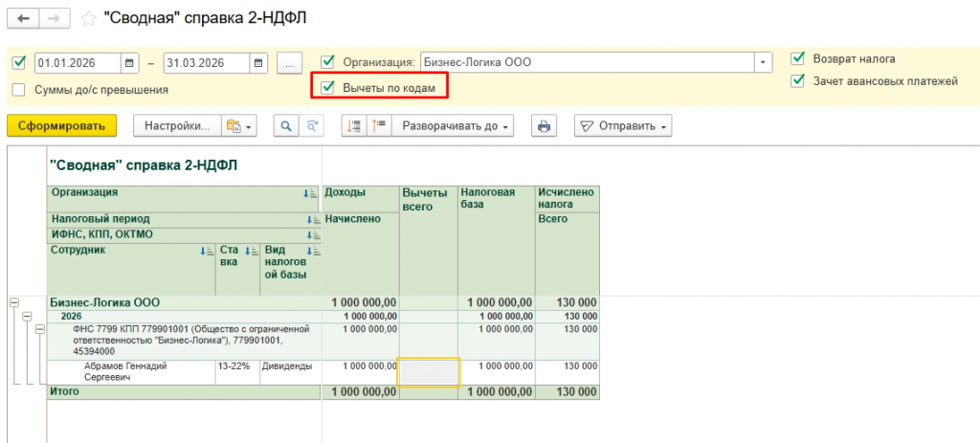
Task: Expand all groups with the red up-arrow icon
Action: tap(379, 125)
